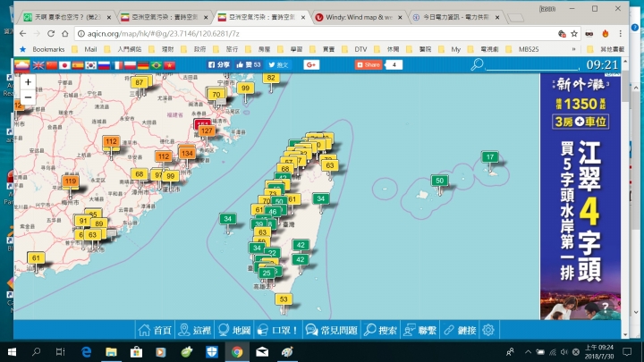Select the Brazil flag language icon
The height and width of the screenshot is (362, 644).
pos(156,65)
